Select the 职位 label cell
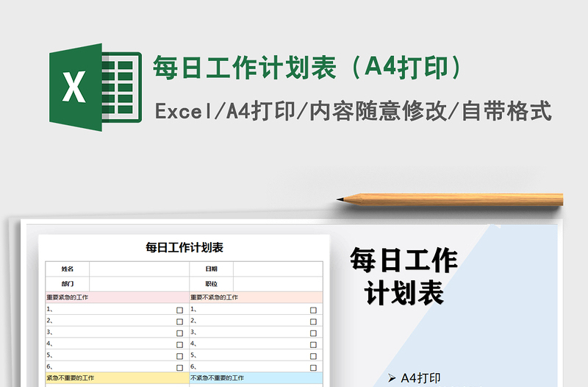Image resolution: width=588 pixels, height=387 pixels. (211, 284)
